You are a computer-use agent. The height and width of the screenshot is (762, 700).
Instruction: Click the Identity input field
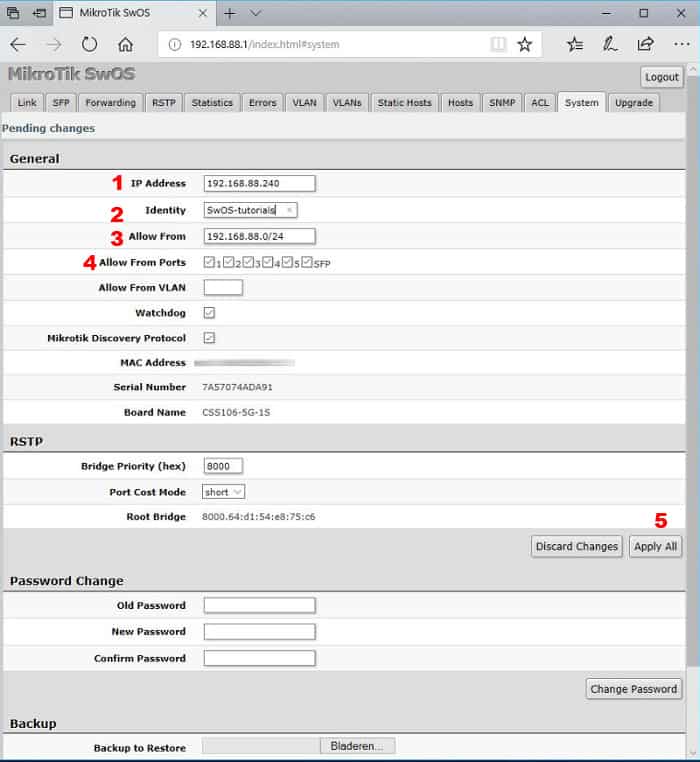[250, 210]
